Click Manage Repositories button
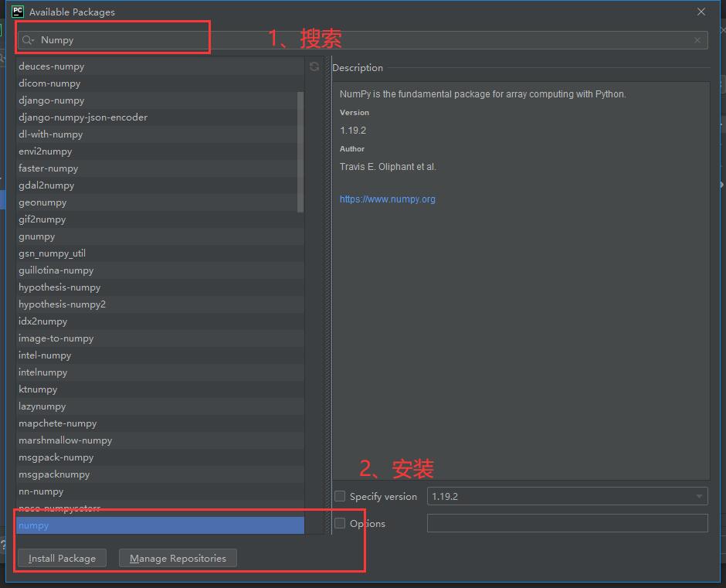The height and width of the screenshot is (588, 726). (x=178, y=558)
